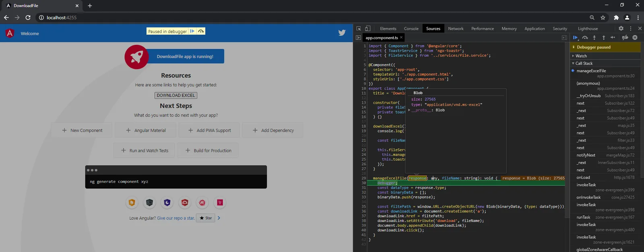Toggle the Pause on exceptions icon
This screenshot has height=252, width=644.
635,37
